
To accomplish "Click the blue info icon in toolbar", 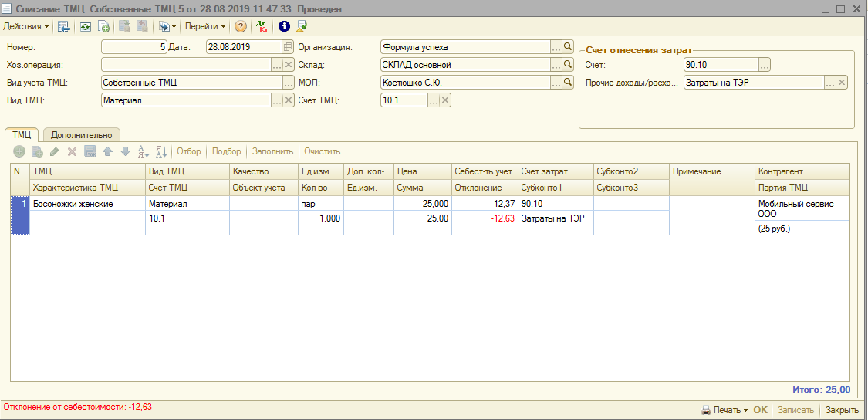I will click(283, 26).
